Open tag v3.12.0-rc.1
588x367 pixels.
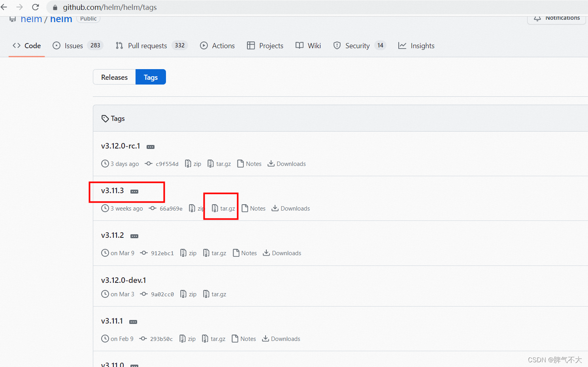point(121,146)
